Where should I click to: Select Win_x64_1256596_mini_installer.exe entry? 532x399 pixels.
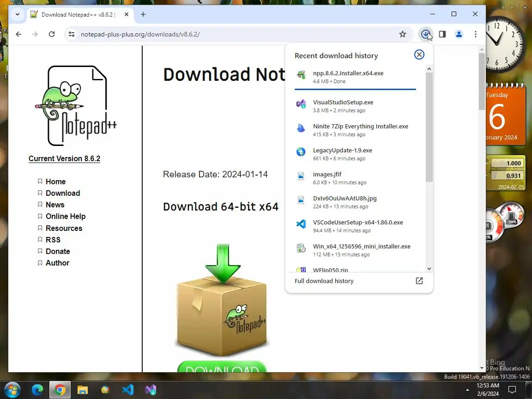pyautogui.click(x=355, y=250)
